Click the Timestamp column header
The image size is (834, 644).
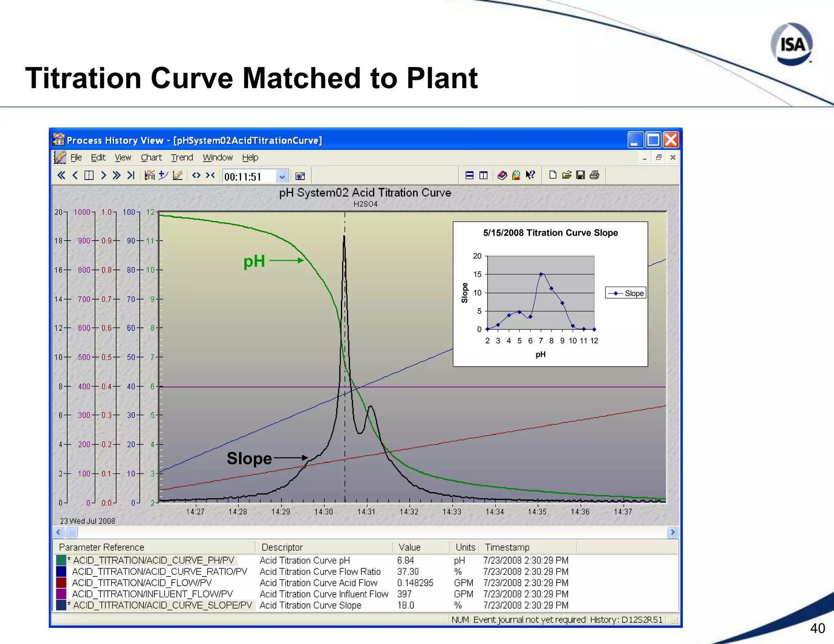(507, 548)
